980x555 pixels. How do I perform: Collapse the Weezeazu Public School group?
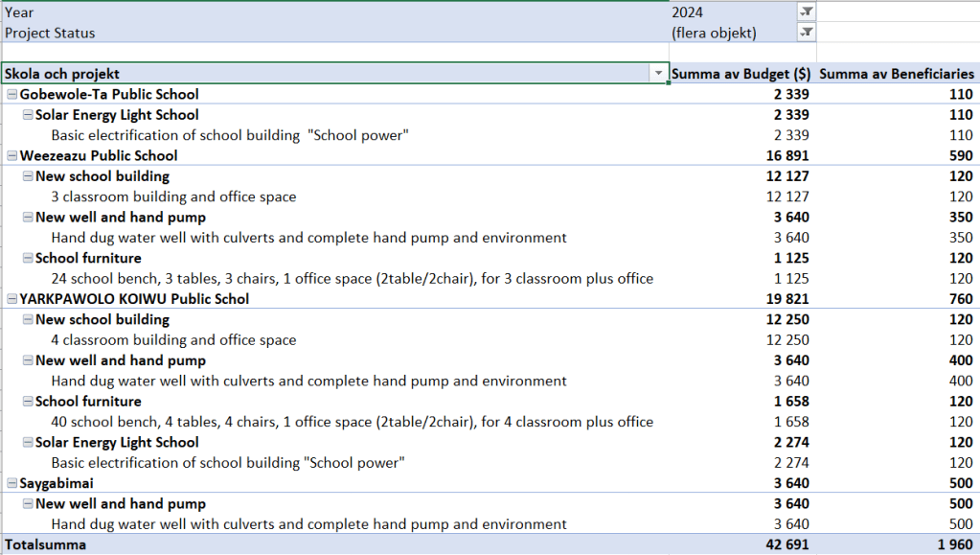(11, 155)
